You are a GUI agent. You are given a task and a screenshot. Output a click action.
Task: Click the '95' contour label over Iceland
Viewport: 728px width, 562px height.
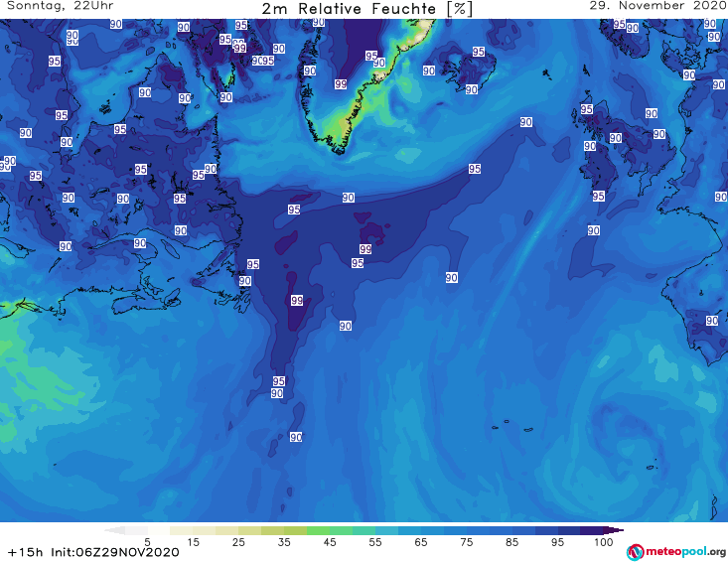[x=479, y=52]
